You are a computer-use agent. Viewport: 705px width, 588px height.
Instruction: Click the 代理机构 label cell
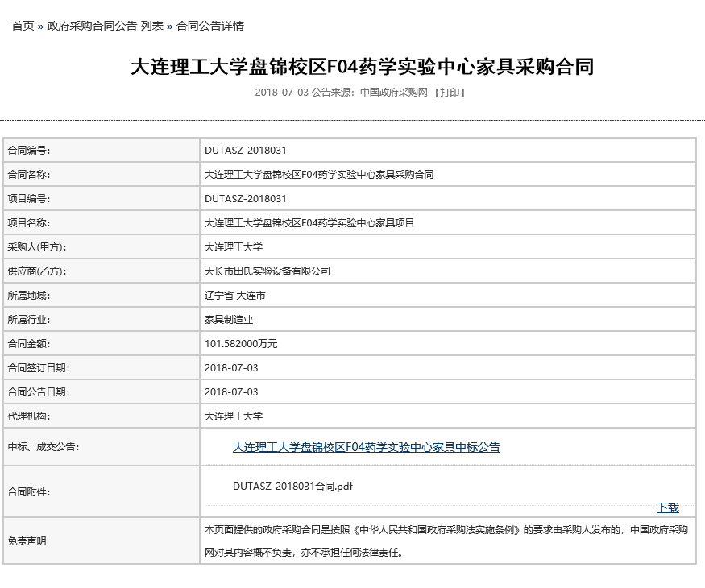click(x=28, y=416)
